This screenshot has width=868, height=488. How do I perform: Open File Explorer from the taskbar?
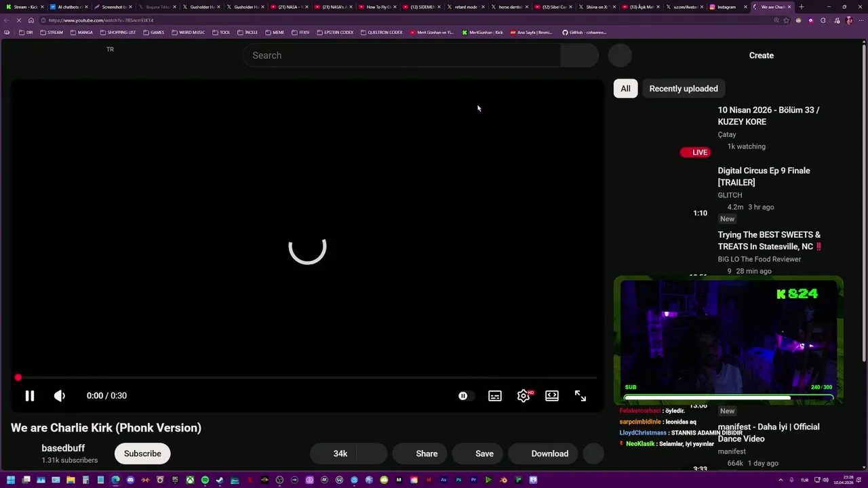(71, 480)
